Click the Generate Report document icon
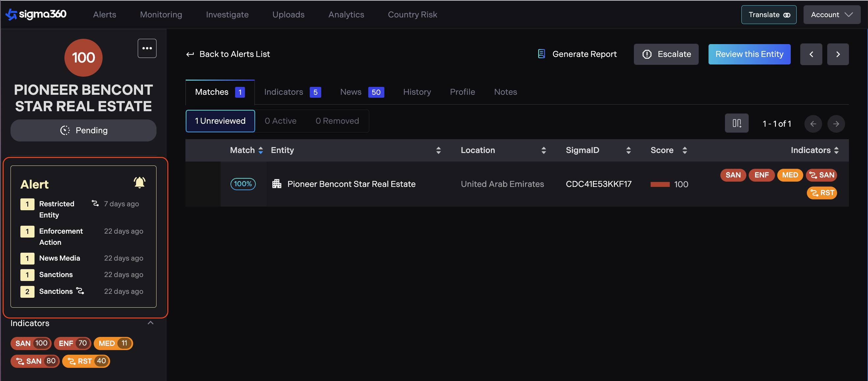The image size is (868, 381). coord(541,54)
